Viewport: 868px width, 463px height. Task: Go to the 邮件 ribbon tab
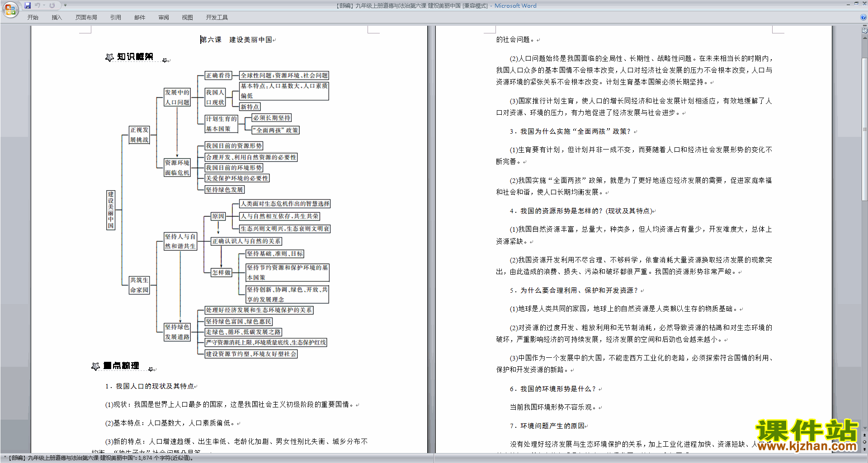pyautogui.click(x=140, y=17)
